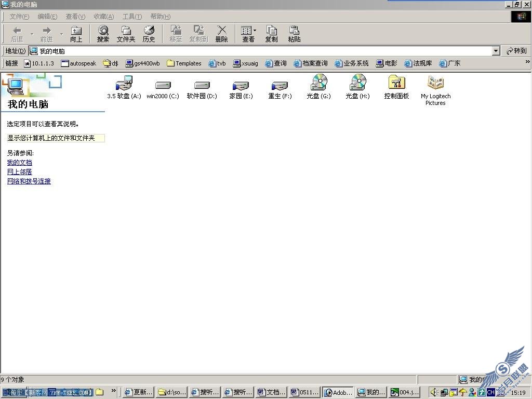532x399 pixels.
Task: Expand the forward history dropdown arrow
Action: point(61,34)
